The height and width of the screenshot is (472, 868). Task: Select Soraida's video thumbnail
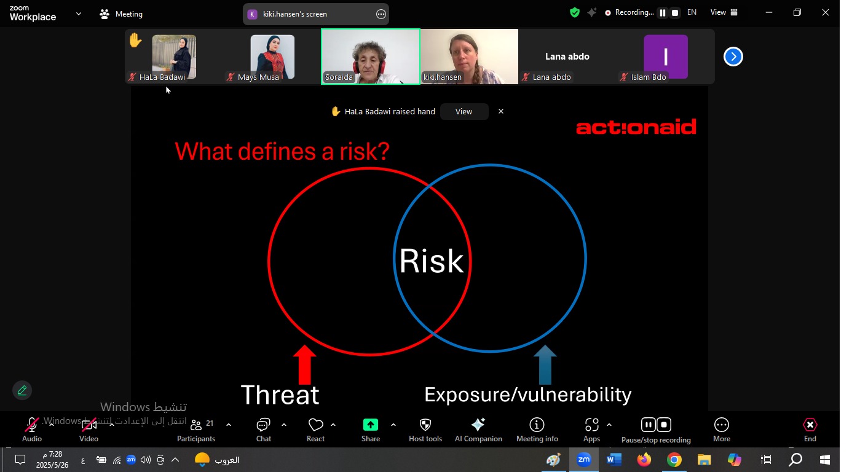[x=371, y=57]
